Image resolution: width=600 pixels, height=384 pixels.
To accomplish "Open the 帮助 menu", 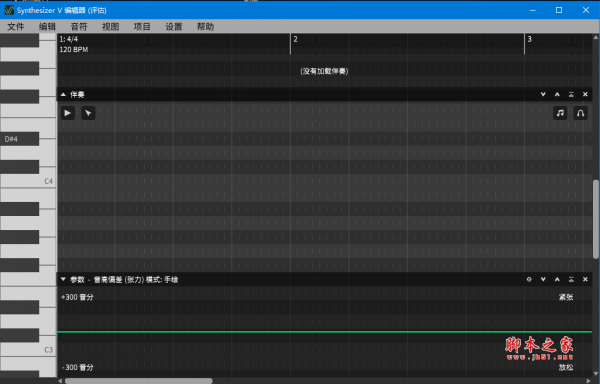I will [x=205, y=26].
